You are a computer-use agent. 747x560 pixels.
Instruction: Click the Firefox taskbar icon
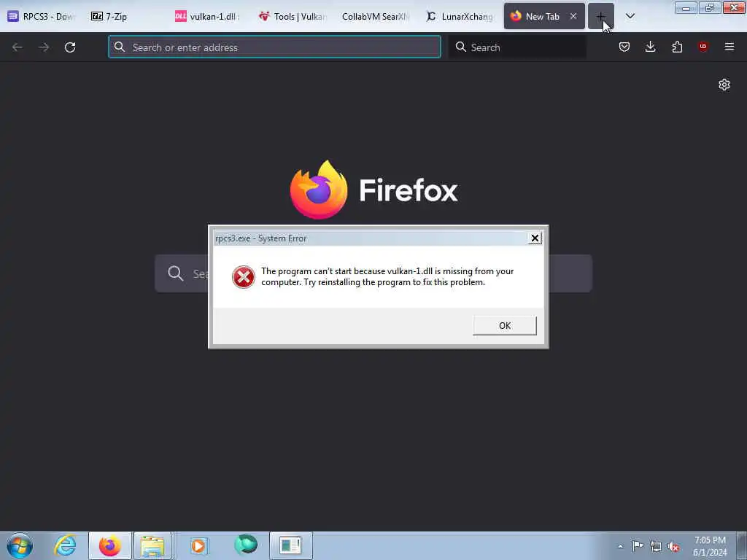[x=110, y=545]
